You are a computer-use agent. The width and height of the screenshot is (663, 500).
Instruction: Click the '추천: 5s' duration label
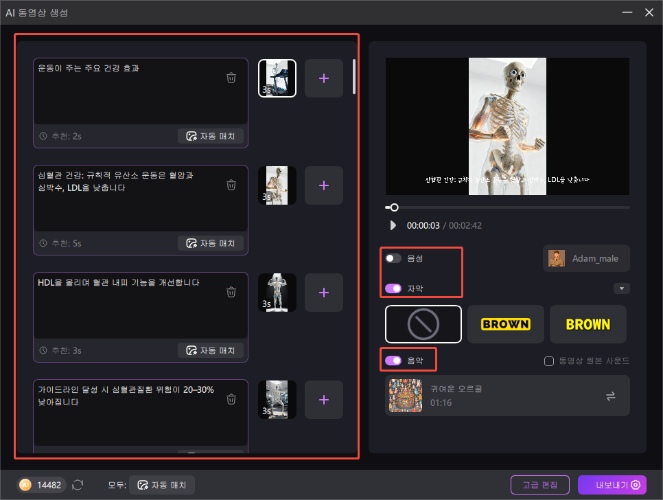[x=66, y=243]
